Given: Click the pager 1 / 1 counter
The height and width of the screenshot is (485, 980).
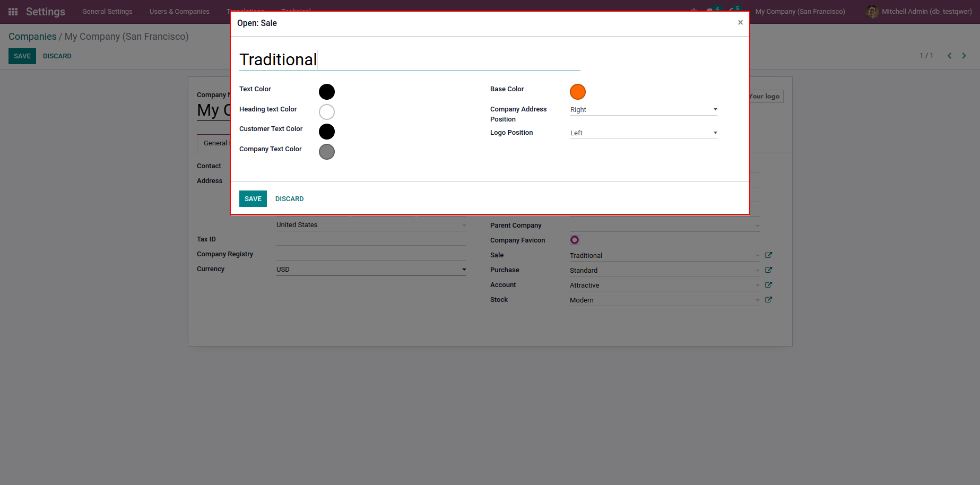Looking at the screenshot, I should [926, 56].
